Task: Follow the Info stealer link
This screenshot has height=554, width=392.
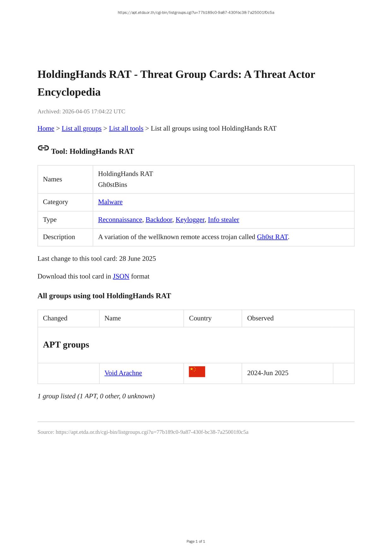Action: [223, 220]
